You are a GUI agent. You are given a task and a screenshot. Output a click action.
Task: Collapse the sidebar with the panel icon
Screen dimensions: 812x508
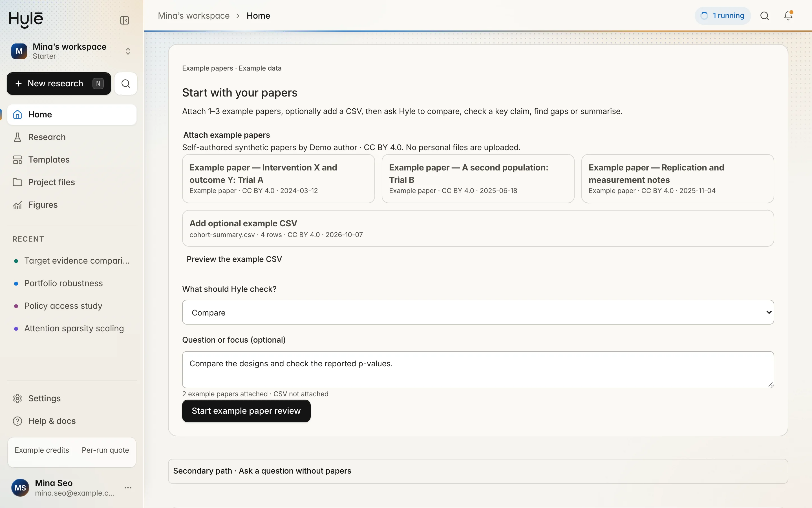[x=125, y=21]
